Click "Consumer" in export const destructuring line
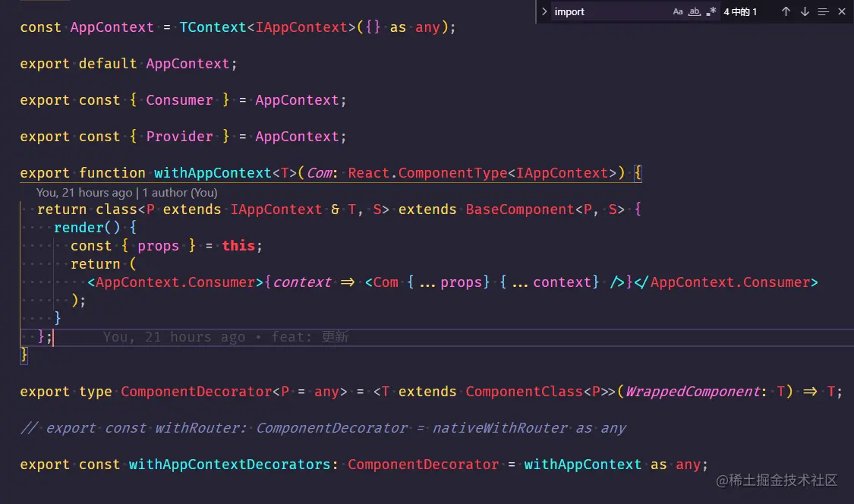The height and width of the screenshot is (504, 854). tap(179, 100)
